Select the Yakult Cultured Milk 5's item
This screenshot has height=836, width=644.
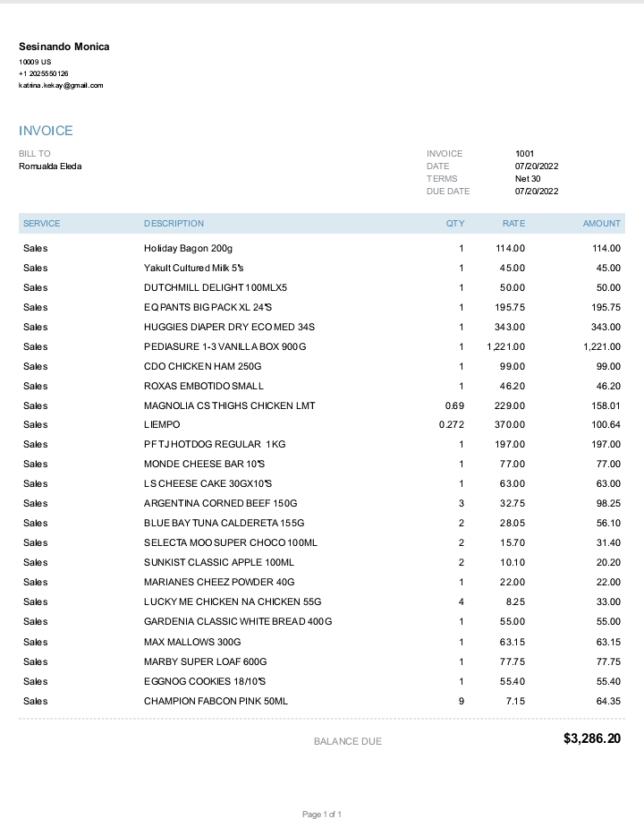(194, 269)
